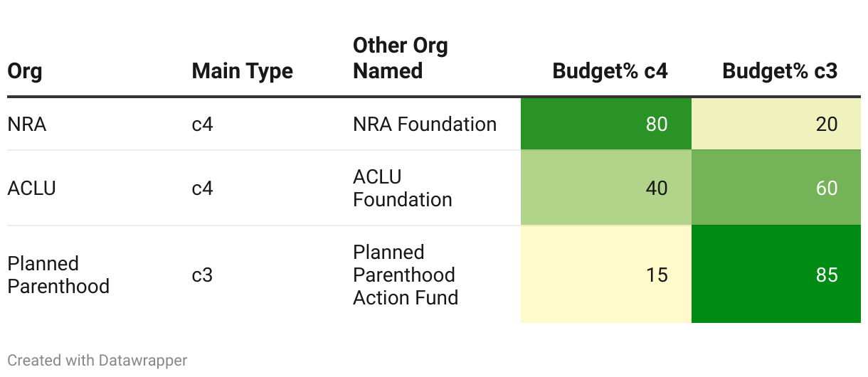Click the ACLU Foundation cell

click(x=402, y=188)
